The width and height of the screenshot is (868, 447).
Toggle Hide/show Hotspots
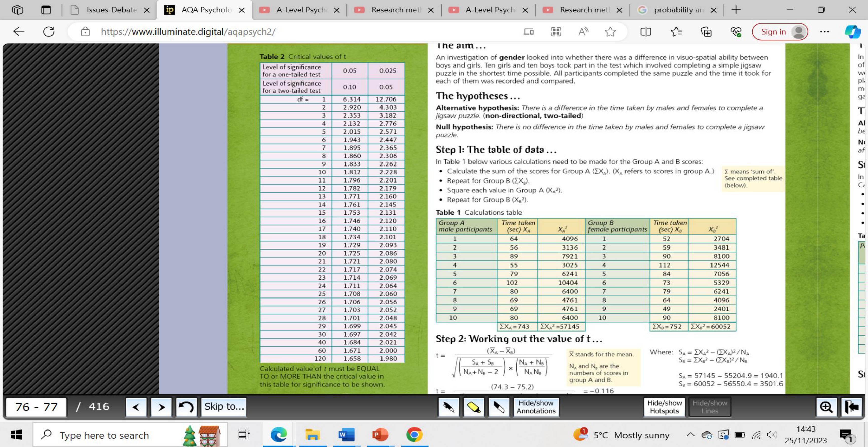664,407
